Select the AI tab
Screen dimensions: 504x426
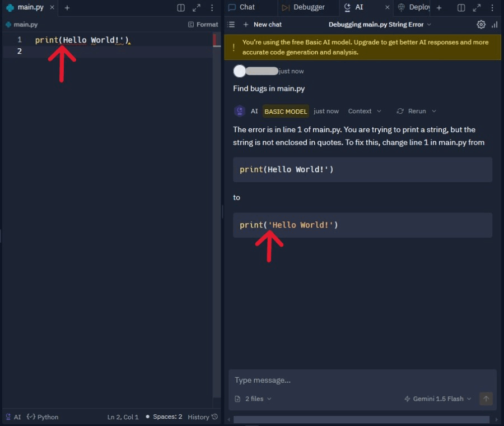[353, 7]
